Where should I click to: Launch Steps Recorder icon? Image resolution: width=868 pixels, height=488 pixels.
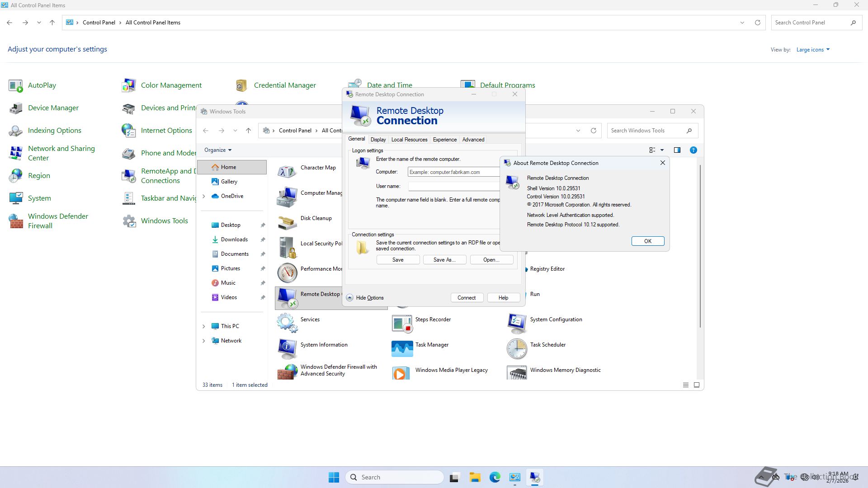[402, 323]
